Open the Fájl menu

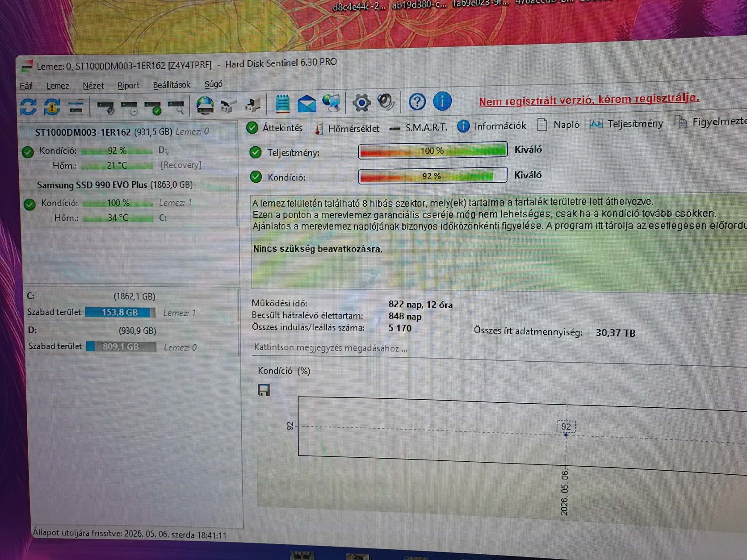pos(26,86)
